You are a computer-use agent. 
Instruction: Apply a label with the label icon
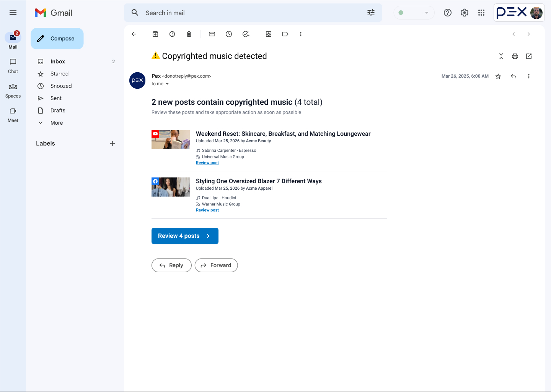285,34
